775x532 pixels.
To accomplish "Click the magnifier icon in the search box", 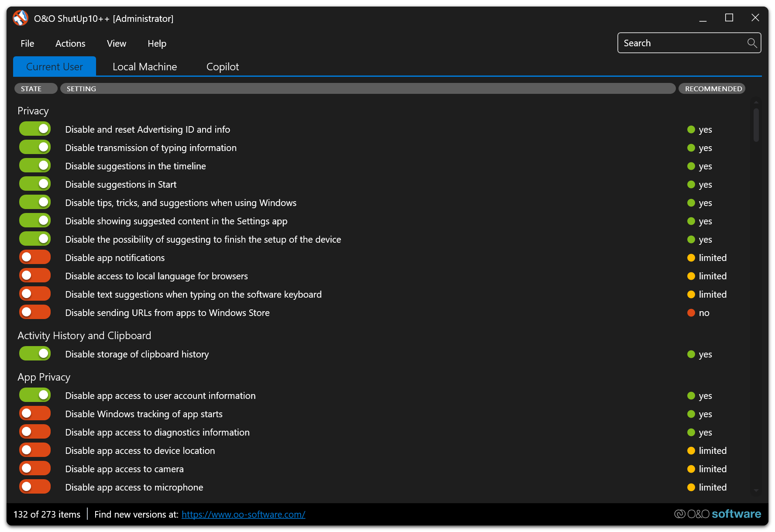I will pos(752,43).
